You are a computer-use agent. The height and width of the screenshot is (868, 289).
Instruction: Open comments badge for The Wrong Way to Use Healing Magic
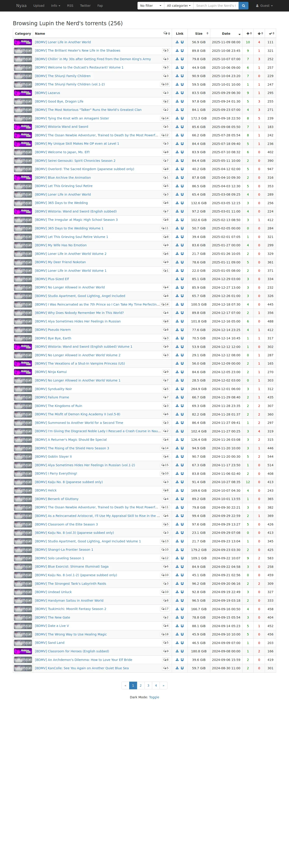coord(165,634)
